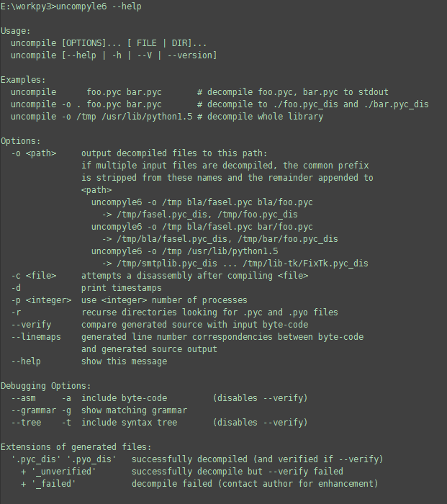The image size is (447, 504).
Task: Click the '--verify' option text
Action: point(31,325)
